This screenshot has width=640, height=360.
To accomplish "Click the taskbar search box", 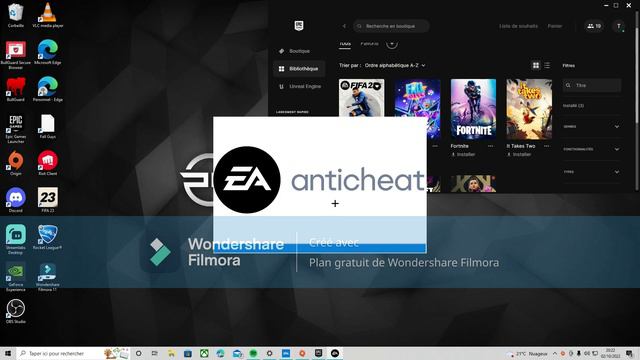I will (x=73, y=353).
